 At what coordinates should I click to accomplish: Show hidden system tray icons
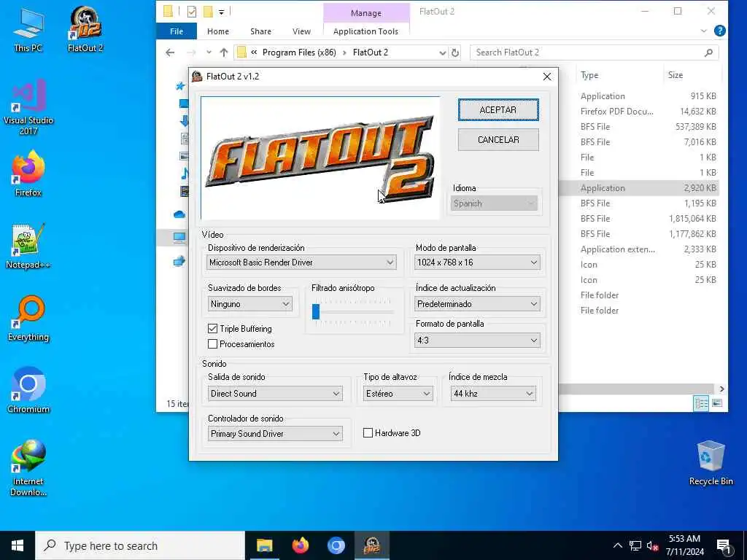pyautogui.click(x=617, y=545)
